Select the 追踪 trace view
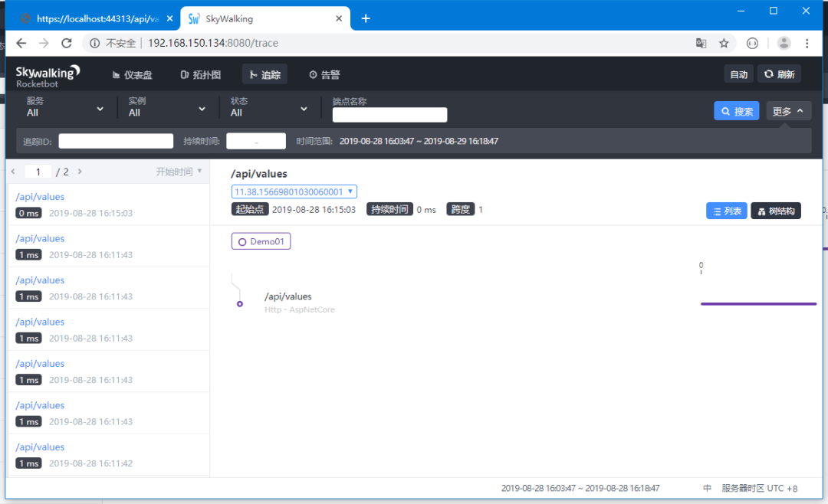828x504 pixels. point(264,74)
